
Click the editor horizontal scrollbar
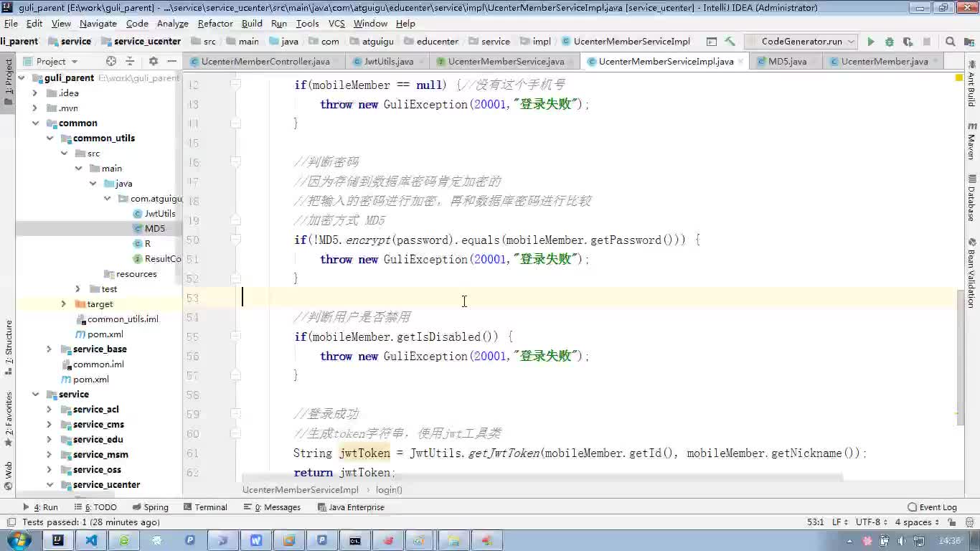(542, 476)
